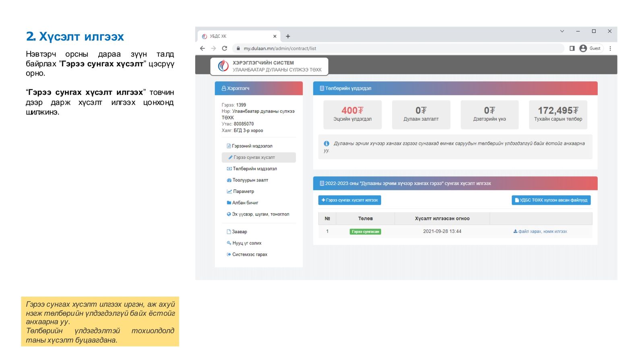Open the Guest profile menu
Screen dimensions: 644x362
[591, 48]
